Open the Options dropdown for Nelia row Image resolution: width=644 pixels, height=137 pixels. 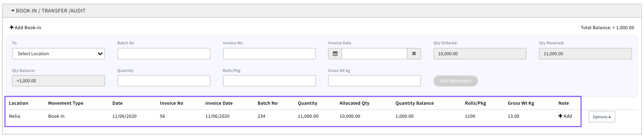pos(602,117)
